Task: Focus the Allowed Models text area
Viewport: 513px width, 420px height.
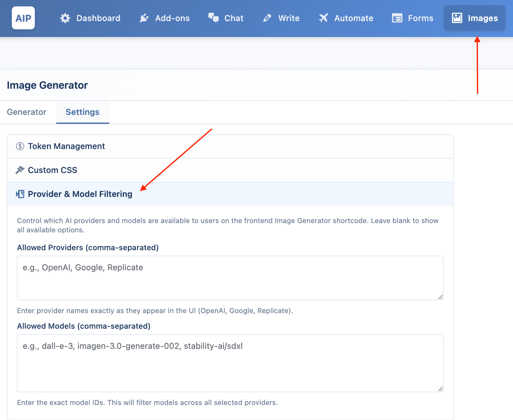Action: click(x=230, y=363)
